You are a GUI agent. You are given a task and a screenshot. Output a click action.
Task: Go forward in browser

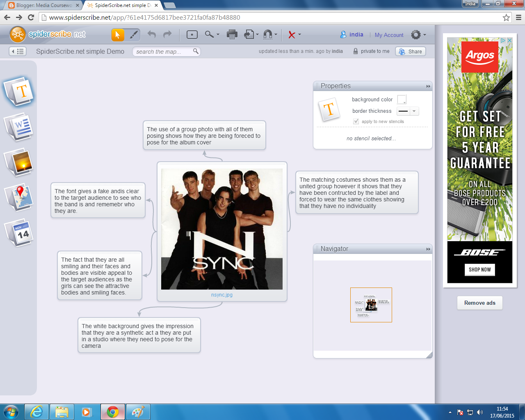[19, 17]
